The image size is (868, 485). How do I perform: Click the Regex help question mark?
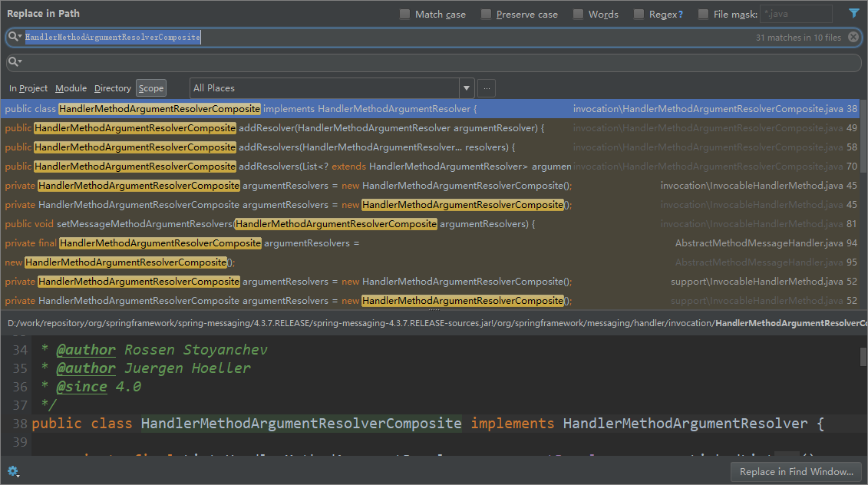tap(680, 15)
